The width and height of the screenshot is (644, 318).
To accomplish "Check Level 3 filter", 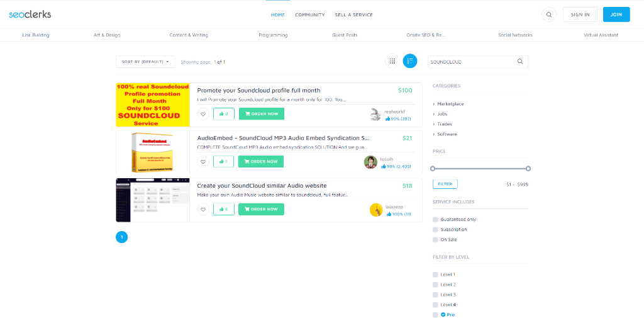I will pos(435,295).
